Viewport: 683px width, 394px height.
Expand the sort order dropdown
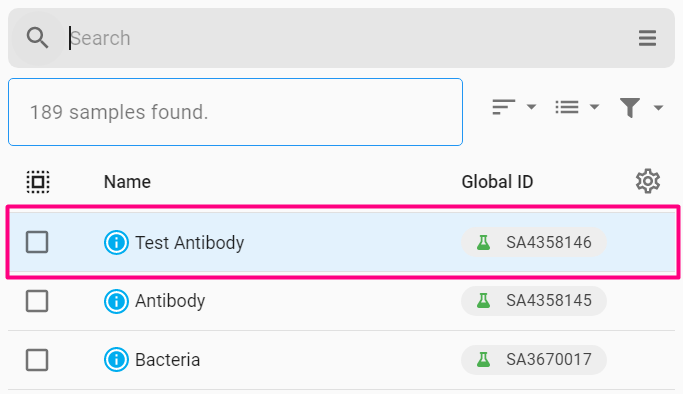pyautogui.click(x=514, y=107)
